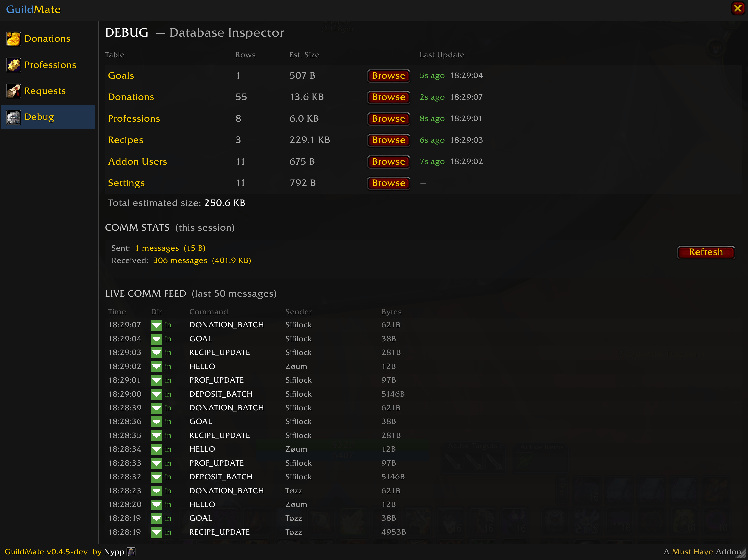Go to the Requests sidebar tab

coord(48,91)
